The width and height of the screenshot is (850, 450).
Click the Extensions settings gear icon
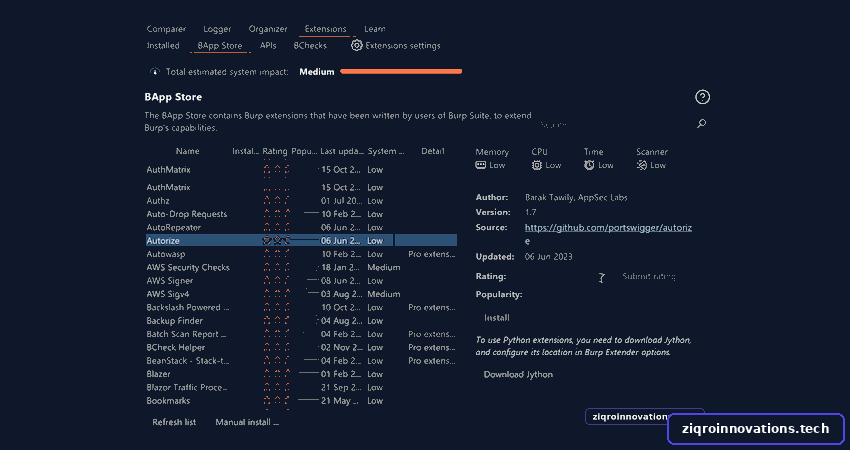(356, 46)
